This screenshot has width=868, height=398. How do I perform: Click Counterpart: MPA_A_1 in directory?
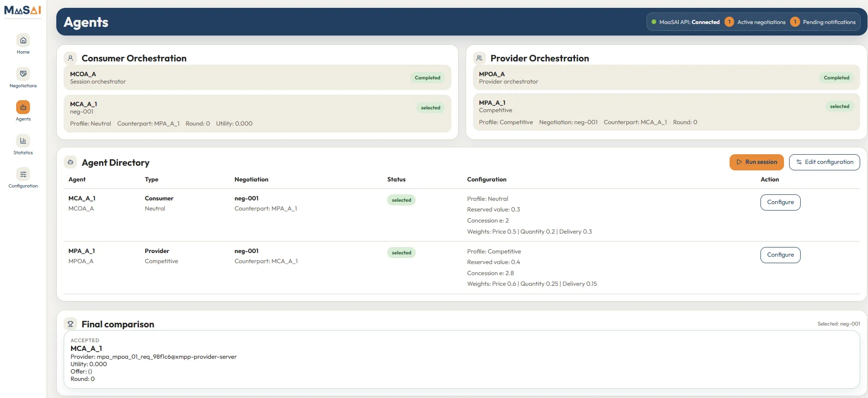click(x=265, y=209)
